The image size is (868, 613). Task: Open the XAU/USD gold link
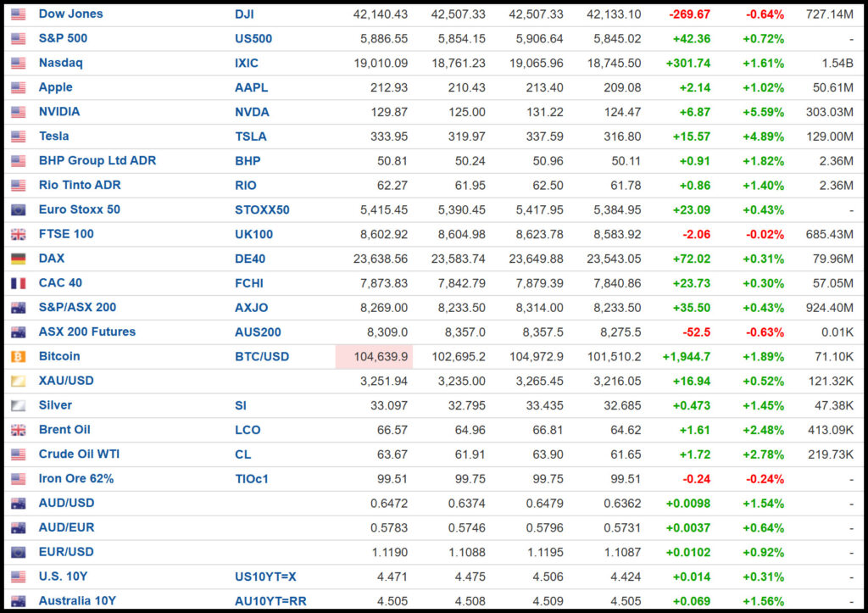point(66,381)
